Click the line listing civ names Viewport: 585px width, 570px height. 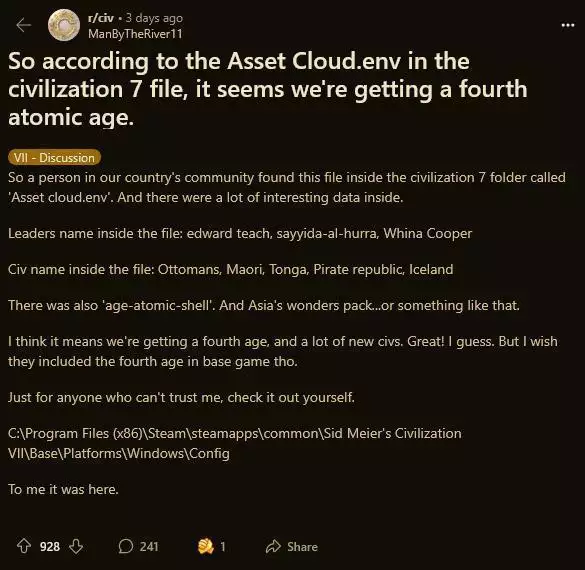click(x=231, y=269)
